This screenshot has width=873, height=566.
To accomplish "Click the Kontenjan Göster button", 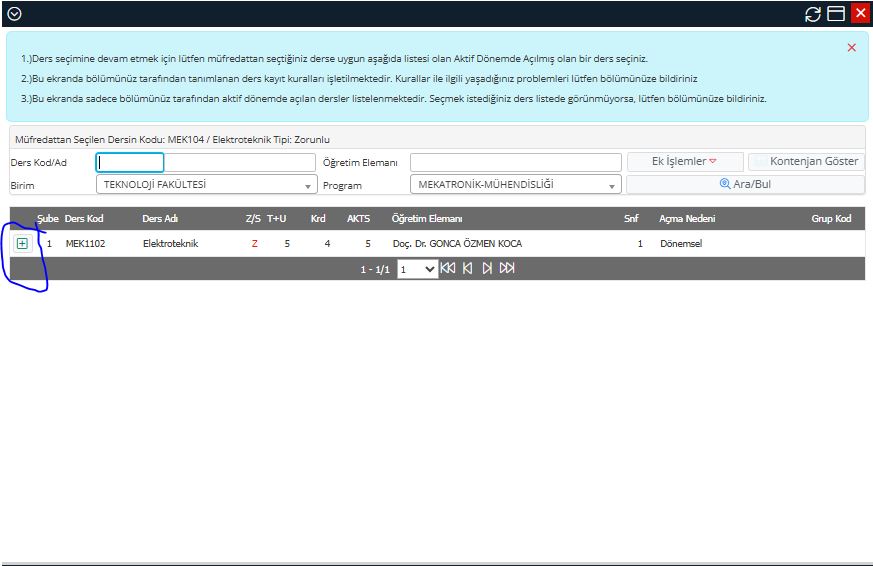I will pos(805,161).
